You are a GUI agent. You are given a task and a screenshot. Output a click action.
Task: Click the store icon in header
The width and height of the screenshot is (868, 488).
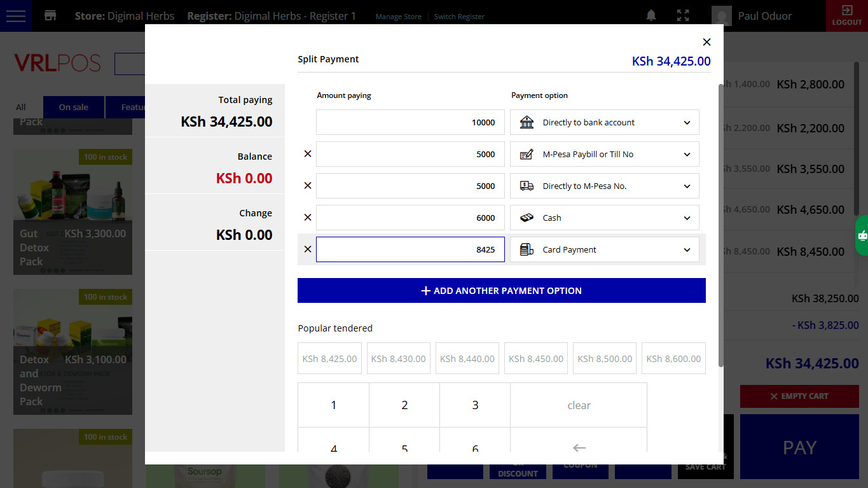click(50, 16)
